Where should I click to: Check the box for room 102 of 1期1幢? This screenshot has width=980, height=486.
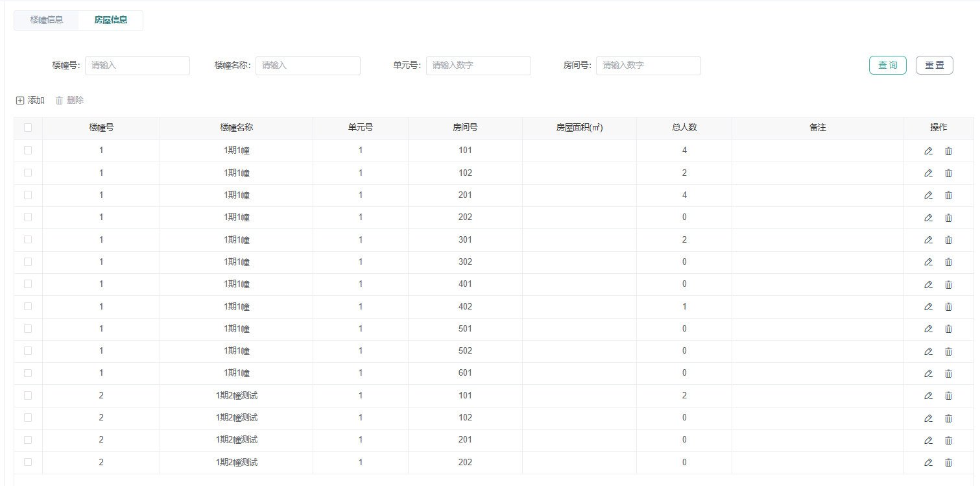[28, 173]
